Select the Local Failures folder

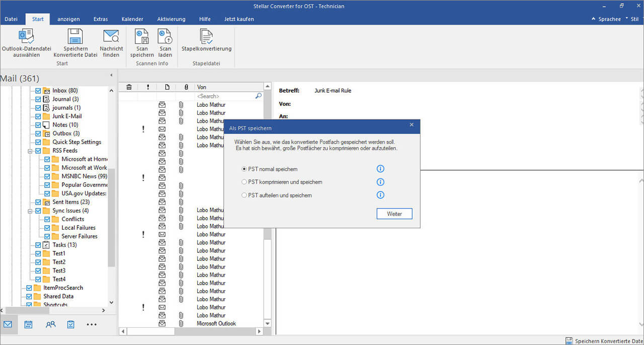pyautogui.click(x=78, y=228)
